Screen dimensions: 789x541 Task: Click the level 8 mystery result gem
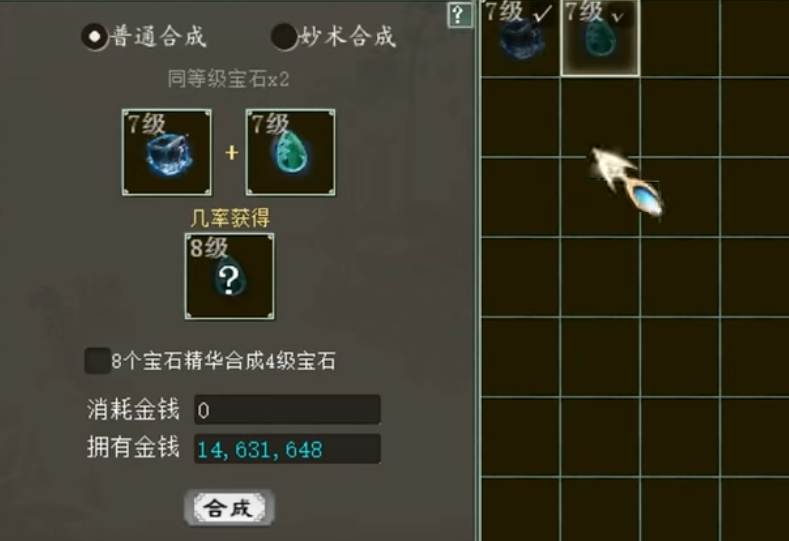tap(229, 276)
